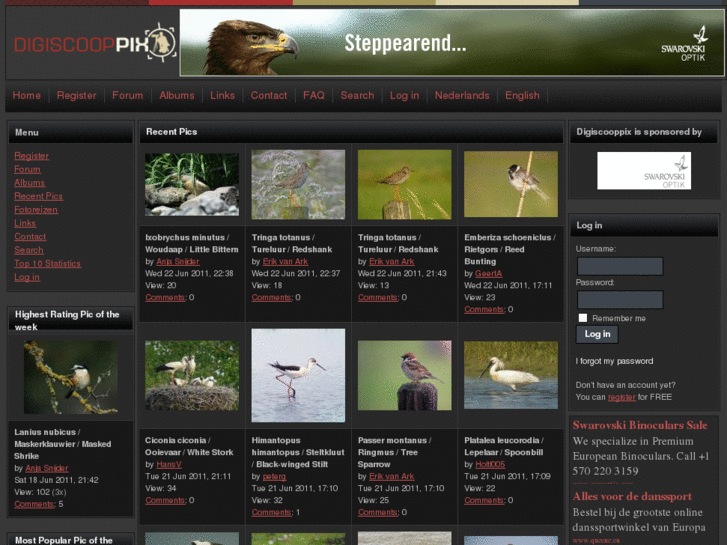The image size is (727, 545).
Task: Open the Steppearend Swarovski banner
Action: click(x=452, y=42)
